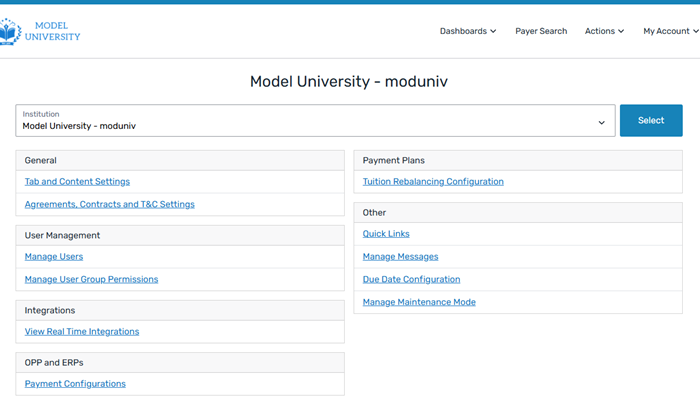Open the My Account menu
Screen dimensions: 700x400
point(670,31)
